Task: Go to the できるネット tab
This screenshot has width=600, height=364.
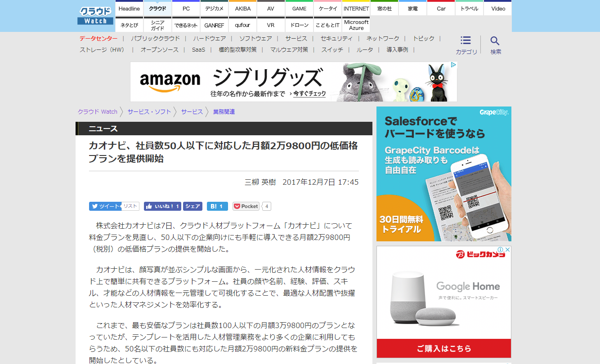Action: [186, 25]
